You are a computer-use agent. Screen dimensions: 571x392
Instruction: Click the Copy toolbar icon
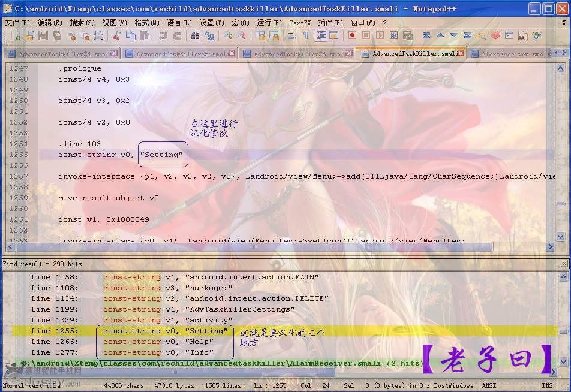[x=130, y=36]
